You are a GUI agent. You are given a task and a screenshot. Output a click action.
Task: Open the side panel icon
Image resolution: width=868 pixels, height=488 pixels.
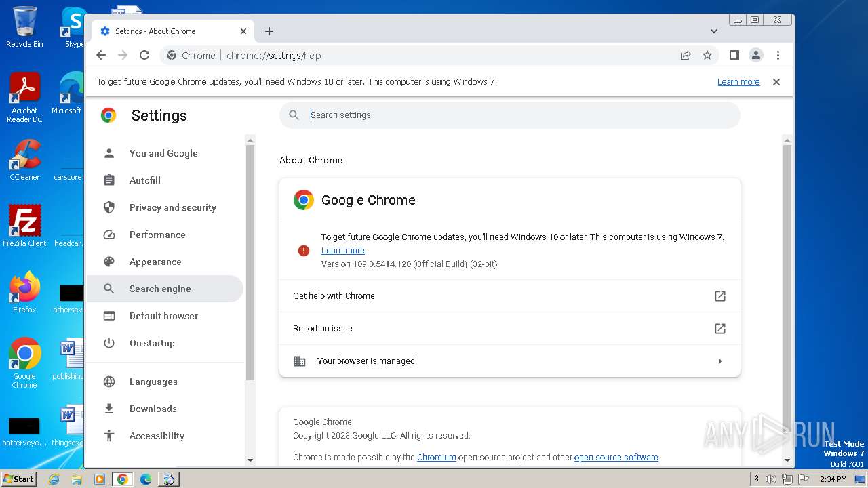[734, 56]
